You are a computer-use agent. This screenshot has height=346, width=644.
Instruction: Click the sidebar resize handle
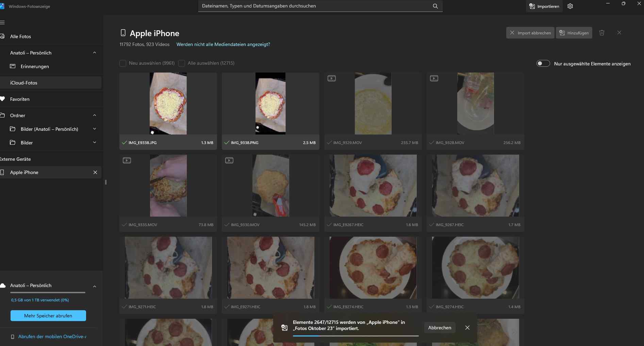coord(106,182)
